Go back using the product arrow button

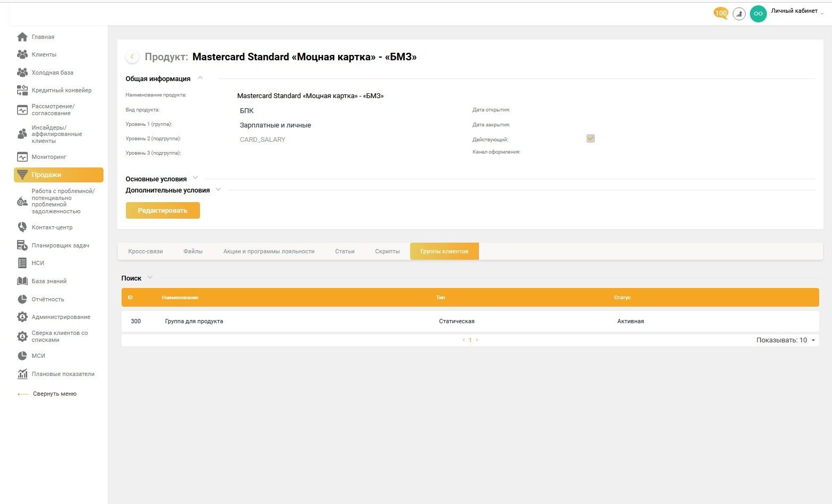pyautogui.click(x=132, y=57)
